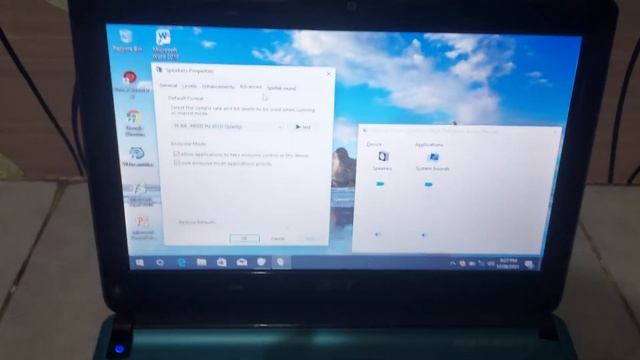
Task: Click the highlighted active sound app taskbar icon
Action: (x=281, y=262)
